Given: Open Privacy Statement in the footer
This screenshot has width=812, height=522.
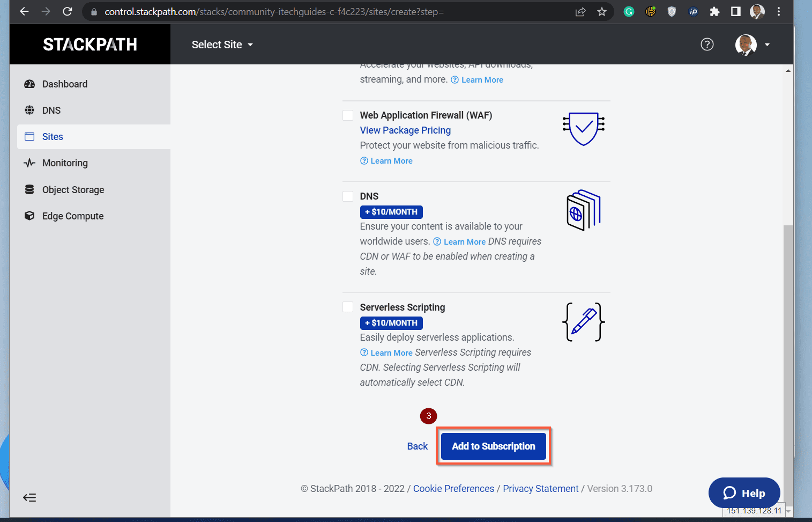Looking at the screenshot, I should point(541,489).
